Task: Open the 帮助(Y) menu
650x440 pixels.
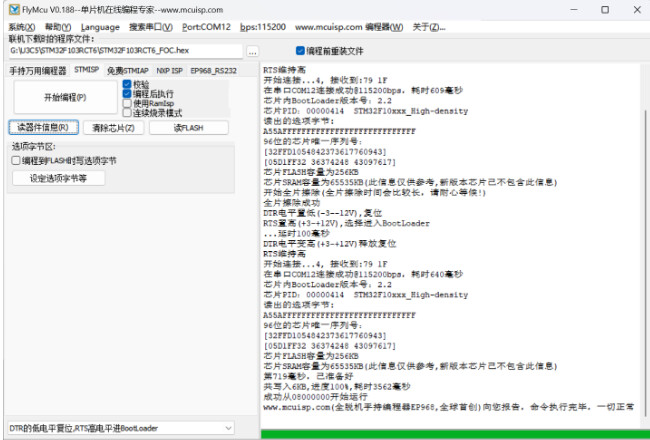Action: [58, 27]
